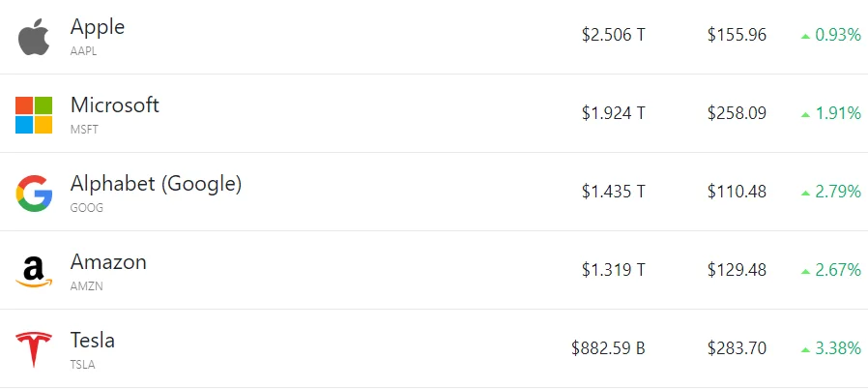Open the Microsoft company link
Screen dimensions: 868x389
click(115, 105)
